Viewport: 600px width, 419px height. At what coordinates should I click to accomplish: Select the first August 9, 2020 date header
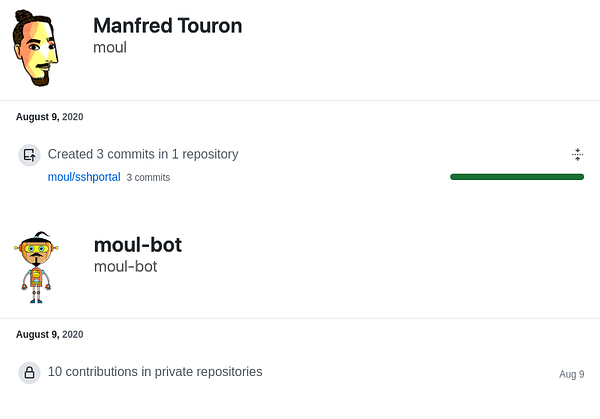coord(49,117)
